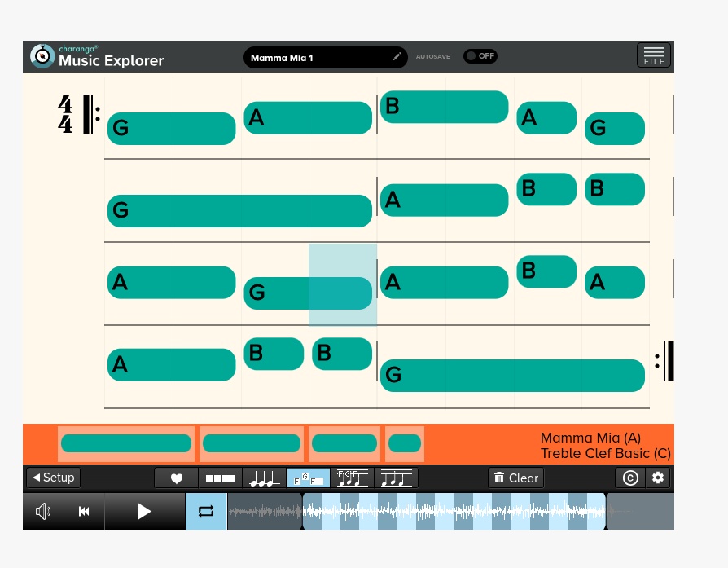This screenshot has width=728, height=568.
Task: Click the audio waveform timeline
Action: coord(454,511)
